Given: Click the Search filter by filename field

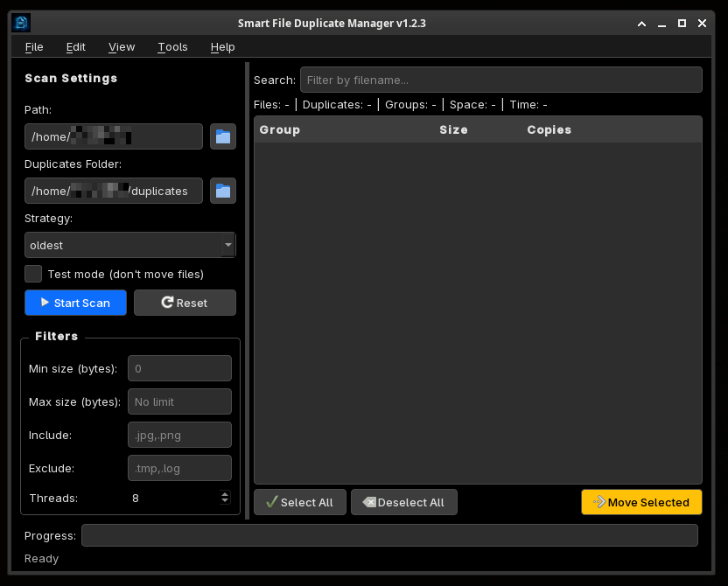Looking at the screenshot, I should point(501,80).
